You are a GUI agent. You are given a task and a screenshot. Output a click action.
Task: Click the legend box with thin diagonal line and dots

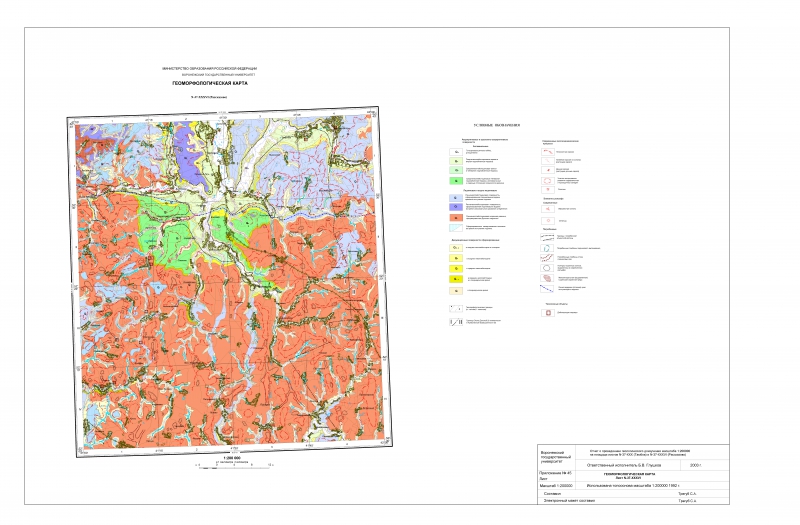pyautogui.click(x=456, y=309)
